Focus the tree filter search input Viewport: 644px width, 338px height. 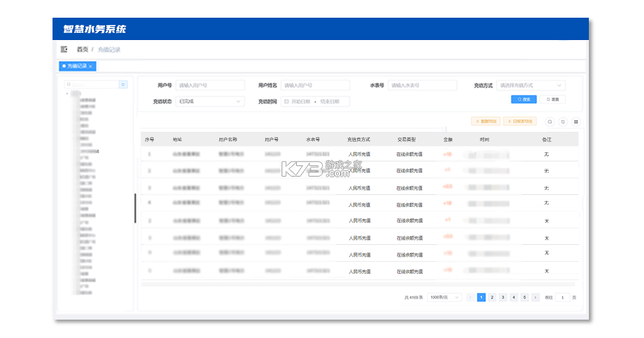pyautogui.click(x=92, y=85)
